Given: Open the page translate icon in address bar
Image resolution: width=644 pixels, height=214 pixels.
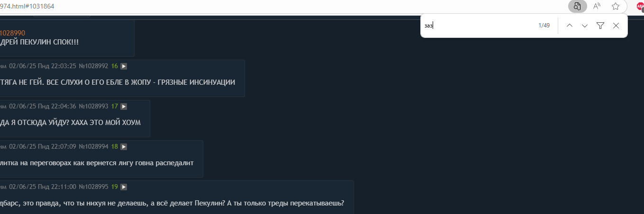Looking at the screenshot, I should (577, 7).
